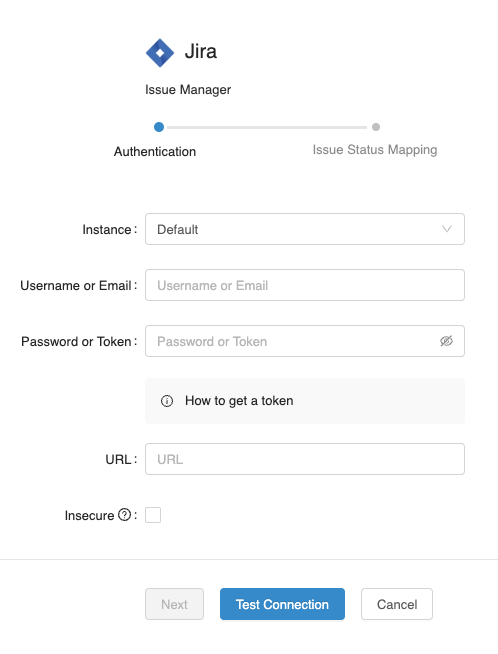Viewport: 498px width, 654px height.
Task: Click the Jira title text
Action: 201,52
